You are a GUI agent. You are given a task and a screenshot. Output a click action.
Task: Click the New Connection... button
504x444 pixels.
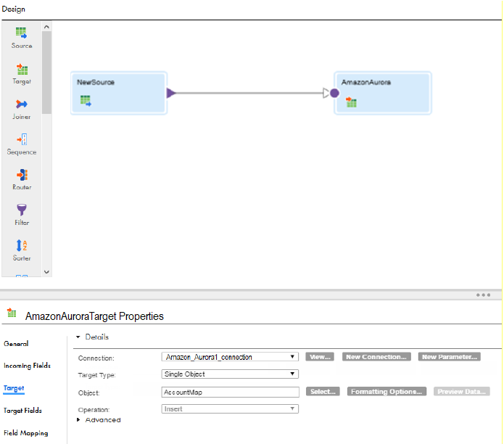376,357
